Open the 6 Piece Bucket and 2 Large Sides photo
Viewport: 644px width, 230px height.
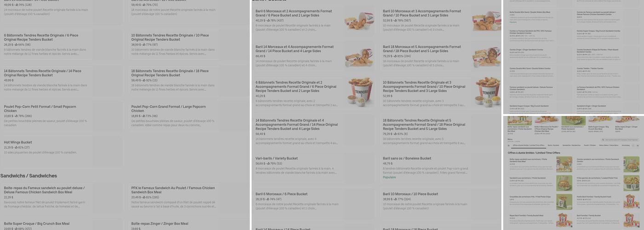click(x=359, y=22)
